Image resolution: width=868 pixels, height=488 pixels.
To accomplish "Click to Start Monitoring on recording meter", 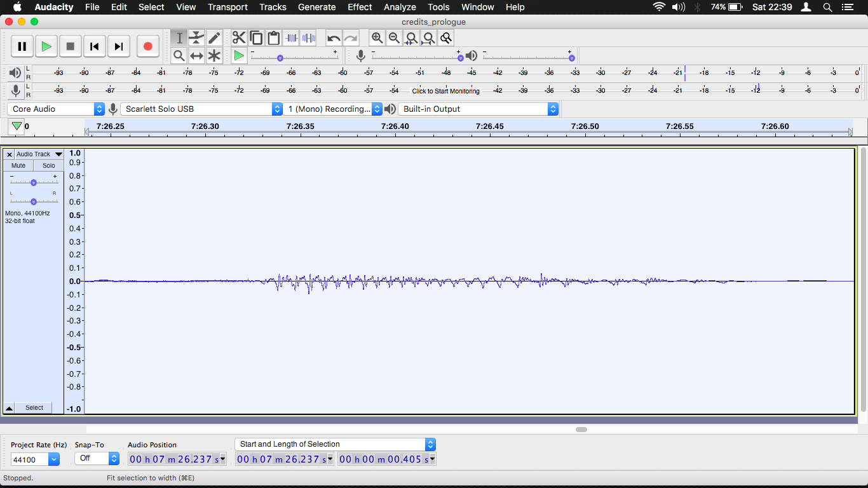I will 446,91.
